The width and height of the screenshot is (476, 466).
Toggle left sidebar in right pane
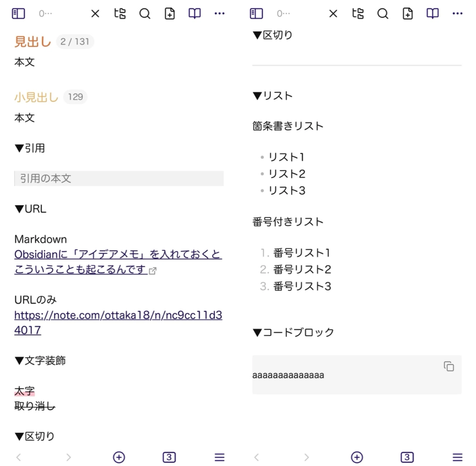256,13
